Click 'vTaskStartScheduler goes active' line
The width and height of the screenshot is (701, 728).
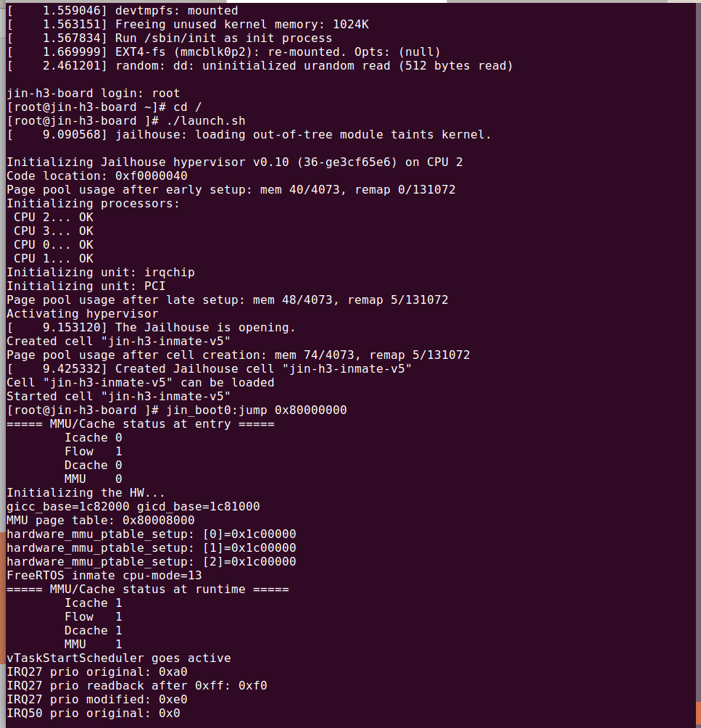pos(119,658)
